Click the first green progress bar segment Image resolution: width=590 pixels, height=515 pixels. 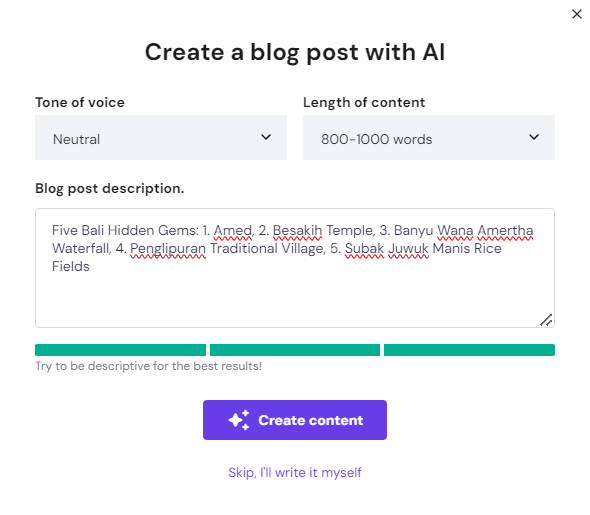coord(120,350)
